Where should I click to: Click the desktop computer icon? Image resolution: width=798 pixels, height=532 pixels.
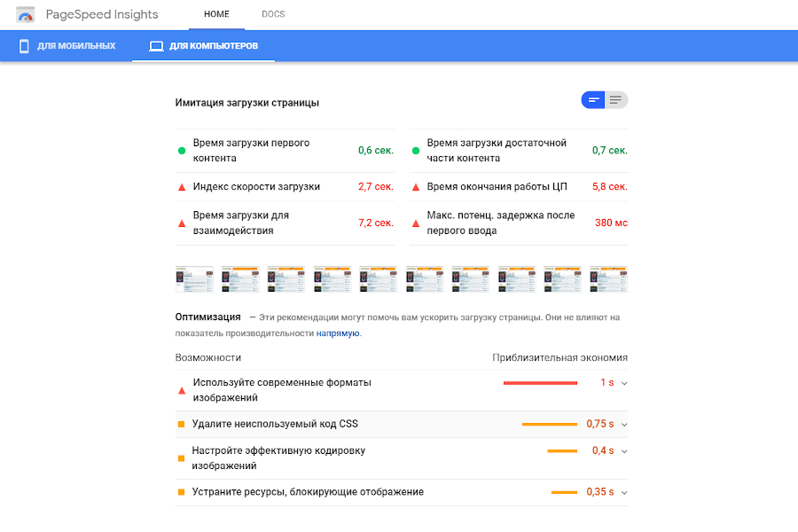156,46
